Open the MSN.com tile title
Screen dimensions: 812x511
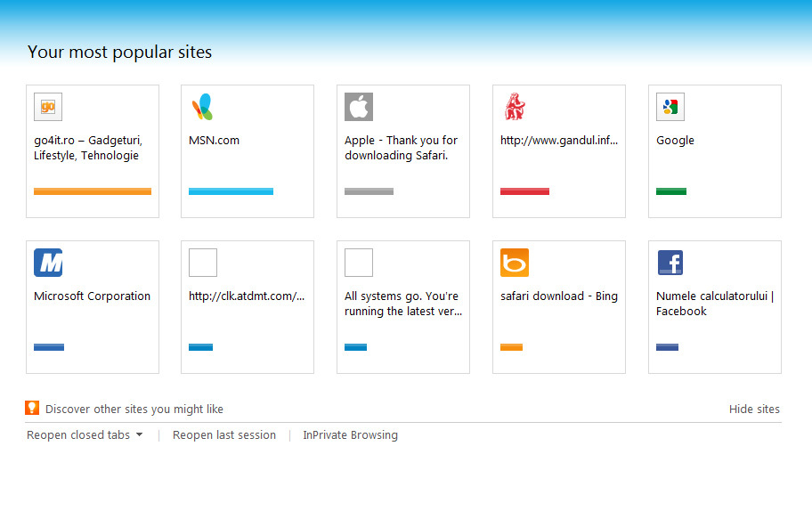[214, 141]
